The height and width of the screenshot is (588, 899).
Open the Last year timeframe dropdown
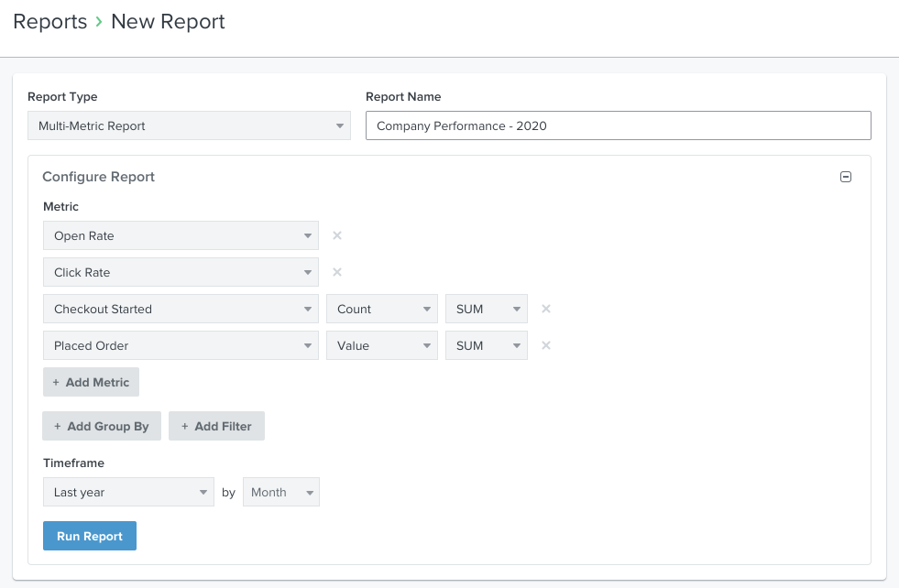pos(128,492)
